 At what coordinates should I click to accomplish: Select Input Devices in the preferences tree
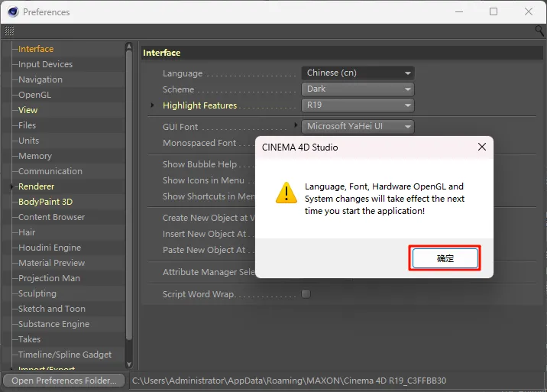45,64
